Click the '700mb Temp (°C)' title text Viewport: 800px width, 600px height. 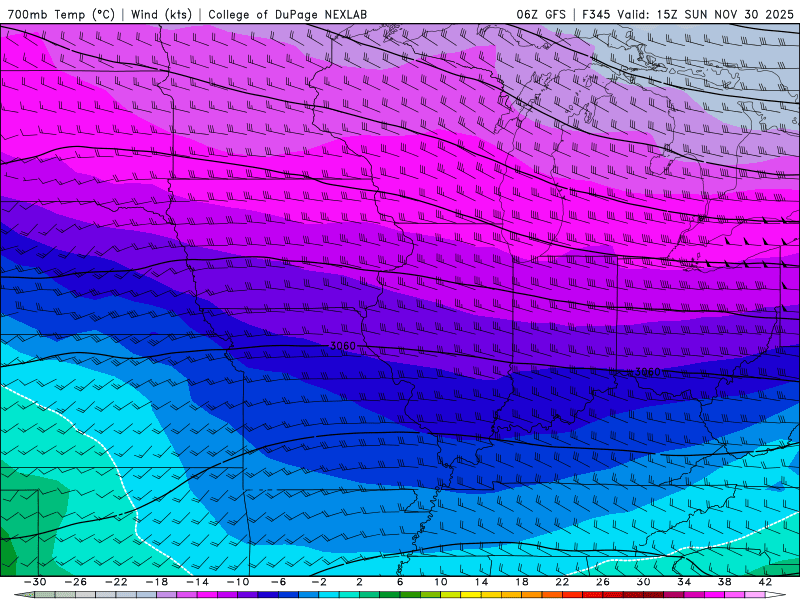pos(61,14)
